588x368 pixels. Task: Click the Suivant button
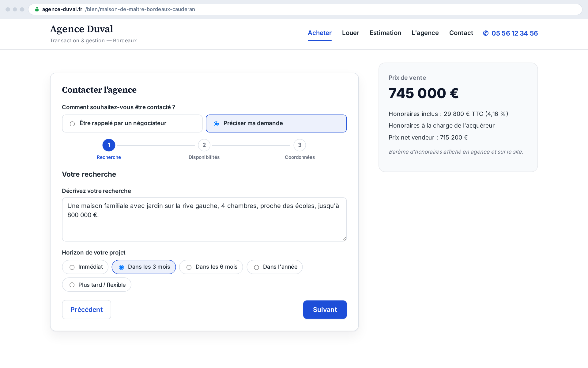(x=325, y=309)
